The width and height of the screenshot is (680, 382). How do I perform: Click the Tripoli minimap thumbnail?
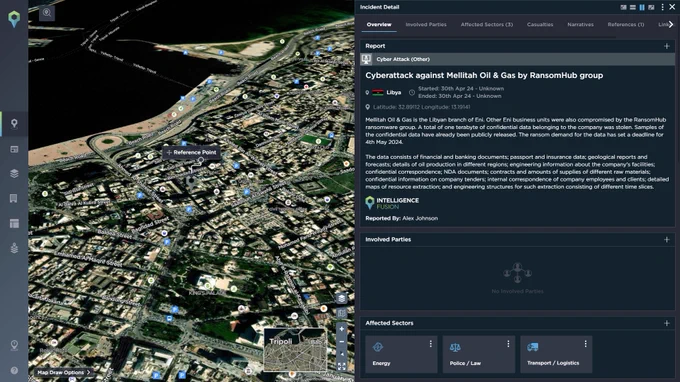pos(295,349)
